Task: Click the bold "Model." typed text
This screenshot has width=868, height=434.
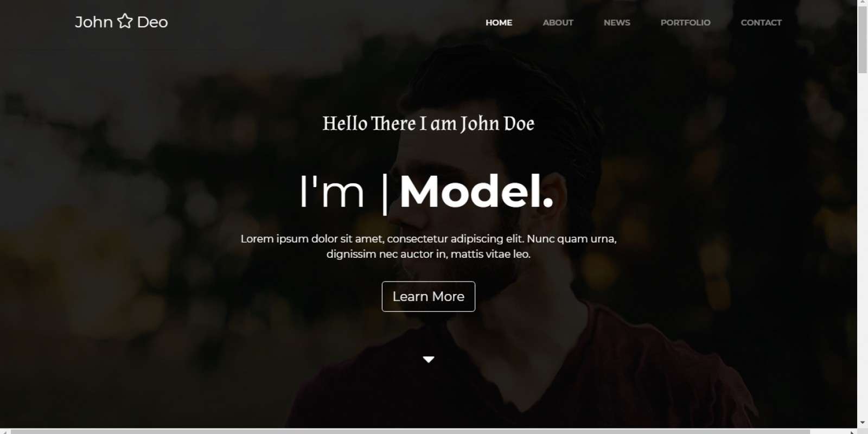Action: coord(477,192)
